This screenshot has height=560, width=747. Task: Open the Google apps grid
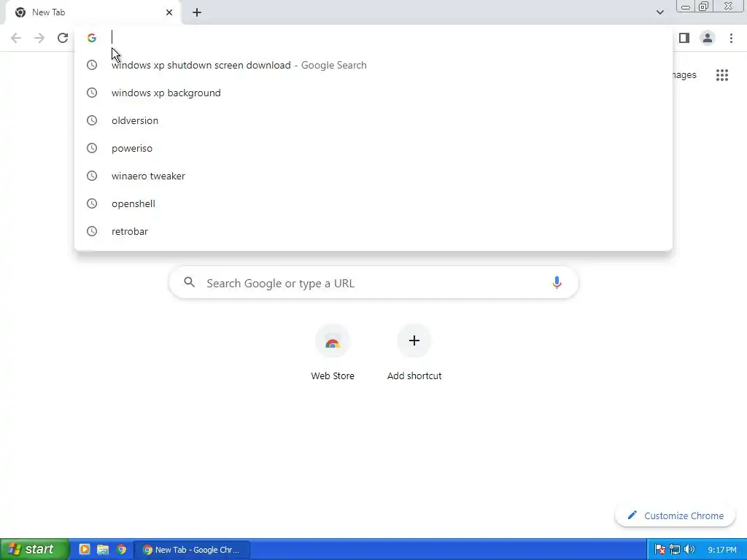(x=722, y=75)
